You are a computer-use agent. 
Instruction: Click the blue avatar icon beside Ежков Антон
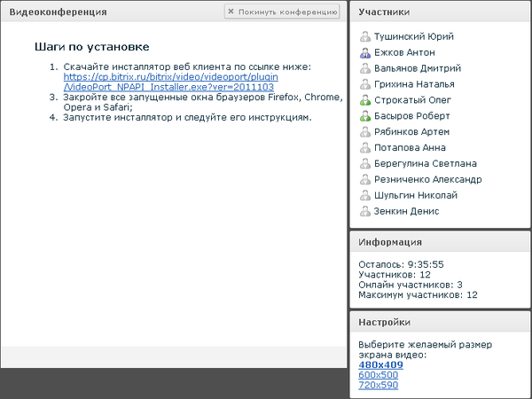coord(364,53)
